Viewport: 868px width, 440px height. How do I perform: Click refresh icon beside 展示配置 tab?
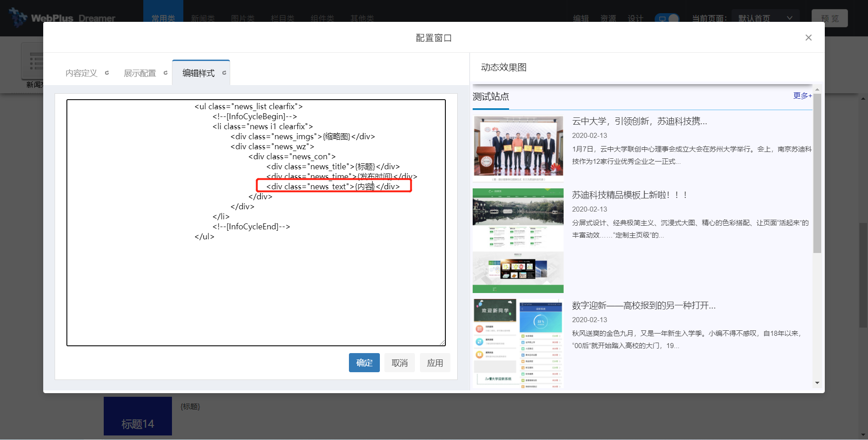pos(166,73)
